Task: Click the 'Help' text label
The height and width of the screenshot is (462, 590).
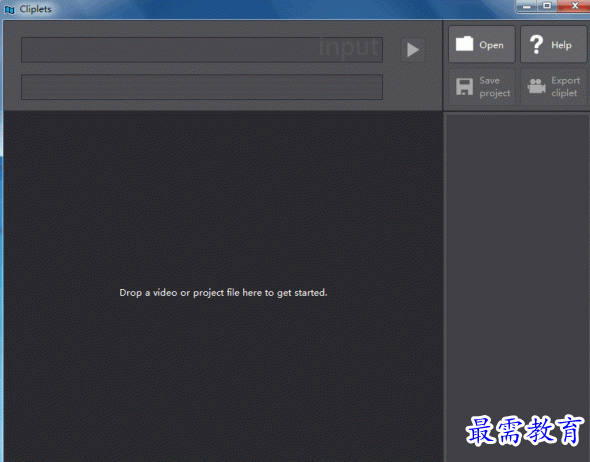Action: pyautogui.click(x=561, y=45)
